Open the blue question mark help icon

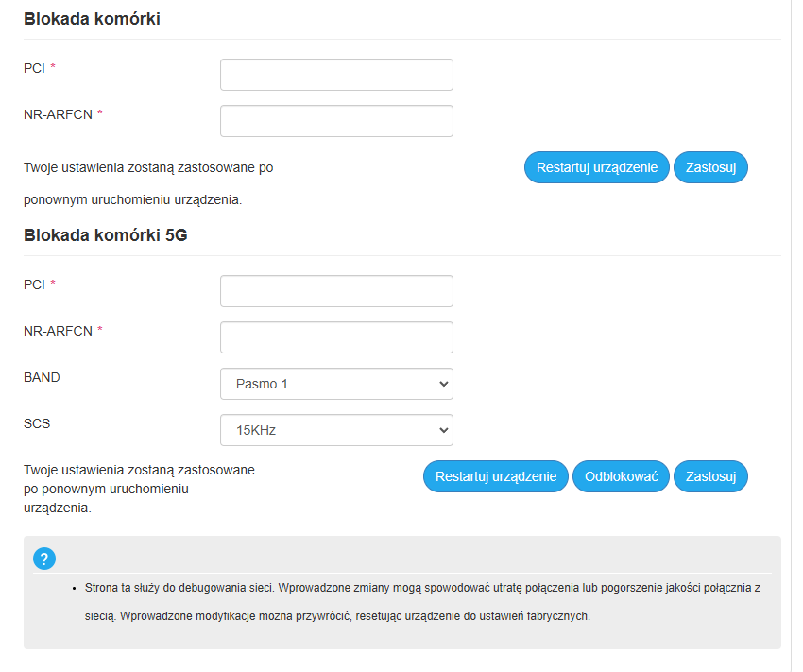[43, 560]
